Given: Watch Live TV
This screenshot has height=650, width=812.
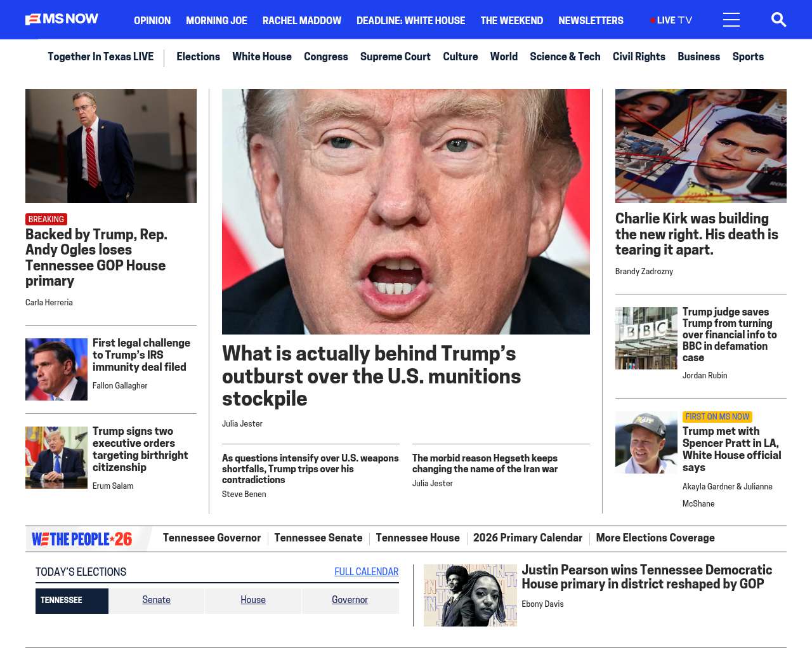Looking at the screenshot, I should (x=671, y=20).
